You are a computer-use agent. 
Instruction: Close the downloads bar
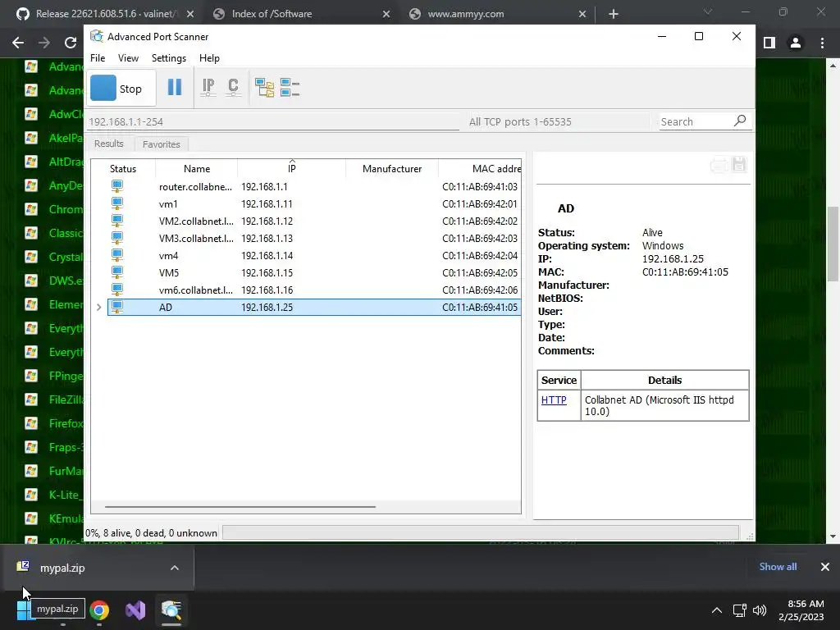point(825,566)
